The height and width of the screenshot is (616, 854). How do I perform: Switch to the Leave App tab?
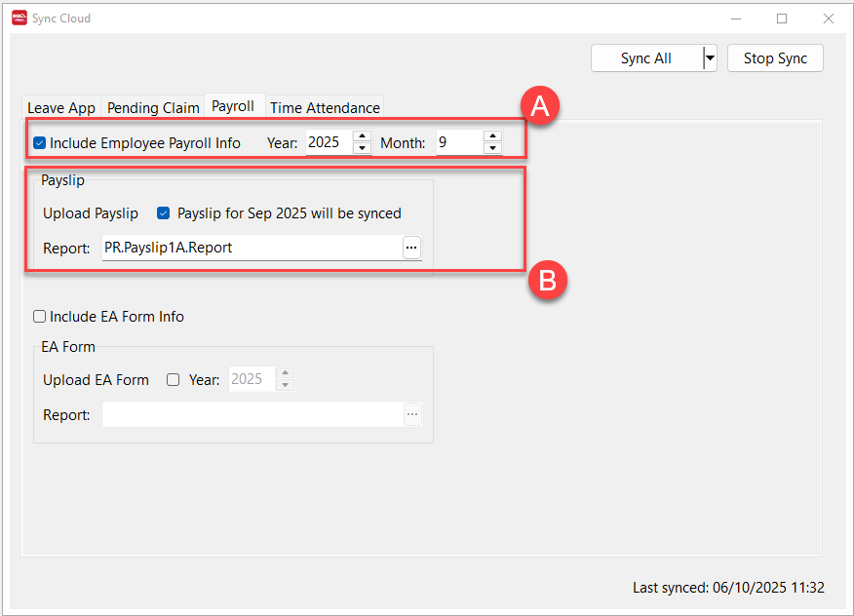pyautogui.click(x=60, y=108)
